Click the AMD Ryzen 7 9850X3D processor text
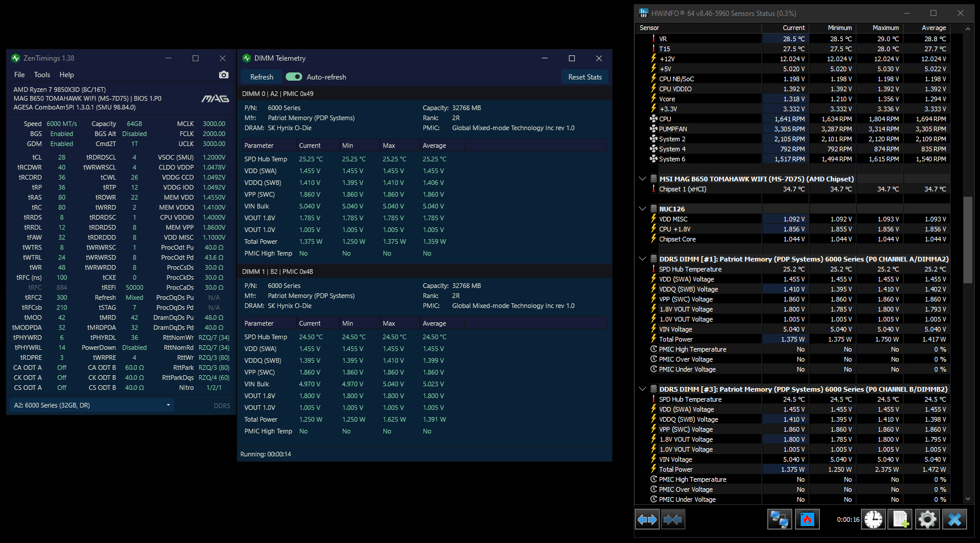Image resolution: width=980 pixels, height=543 pixels. click(x=59, y=90)
